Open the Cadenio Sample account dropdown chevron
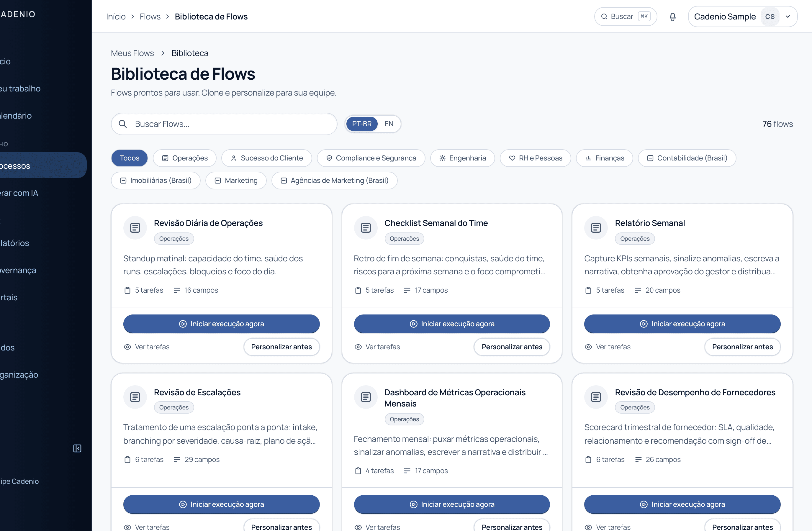Screen dimensions: 812x531 coord(788,17)
